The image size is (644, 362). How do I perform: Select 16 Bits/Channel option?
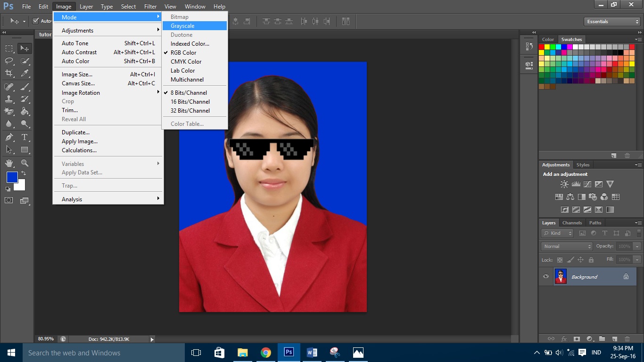pos(195,102)
